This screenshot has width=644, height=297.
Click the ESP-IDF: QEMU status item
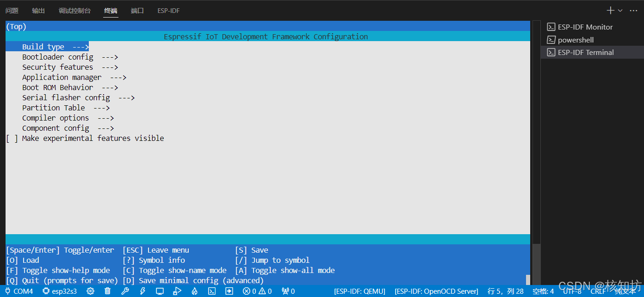[359, 291]
